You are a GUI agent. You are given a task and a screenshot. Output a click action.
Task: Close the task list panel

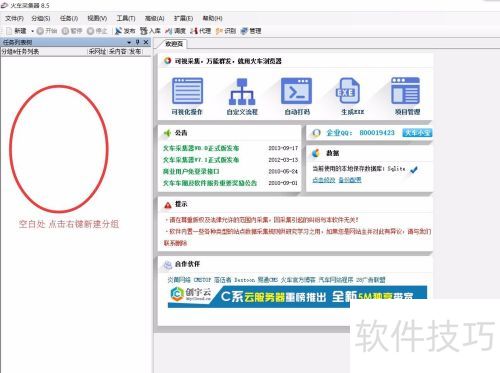[x=146, y=42]
